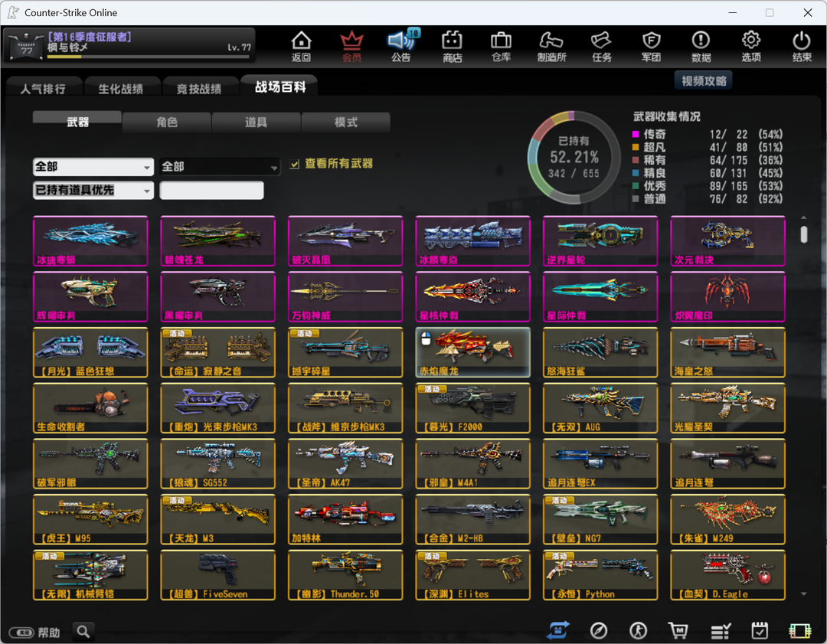Switch to the 人气排行 tab
827x644 pixels.
(44, 87)
